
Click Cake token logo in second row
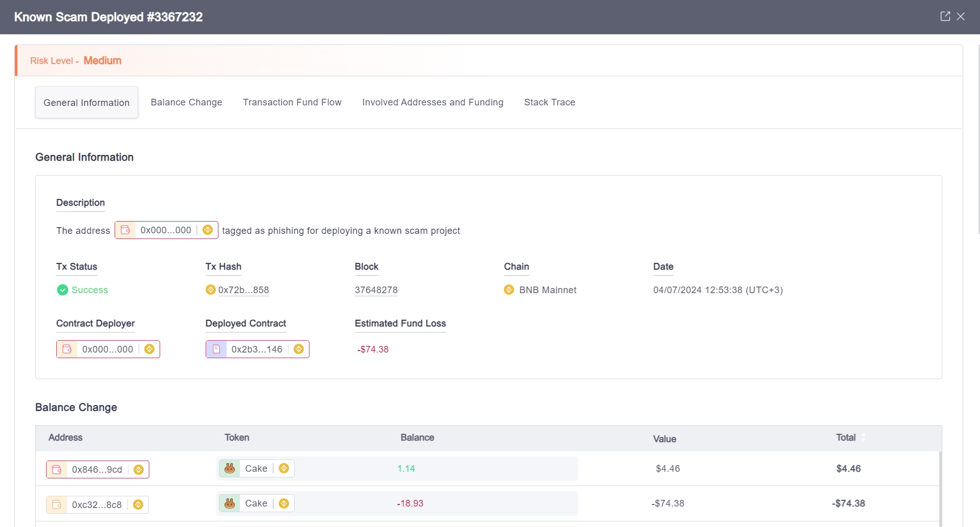230,503
